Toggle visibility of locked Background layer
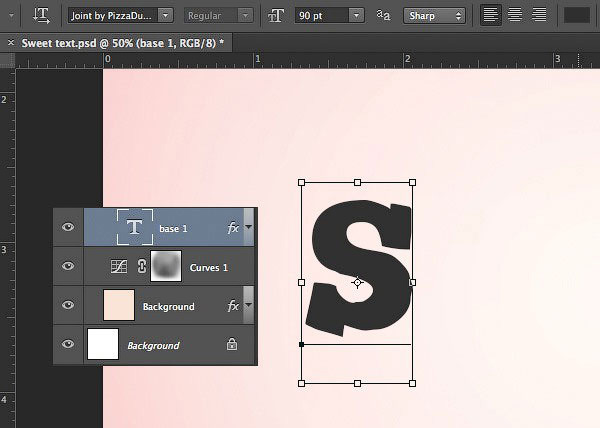The image size is (600, 428). pyautogui.click(x=68, y=344)
